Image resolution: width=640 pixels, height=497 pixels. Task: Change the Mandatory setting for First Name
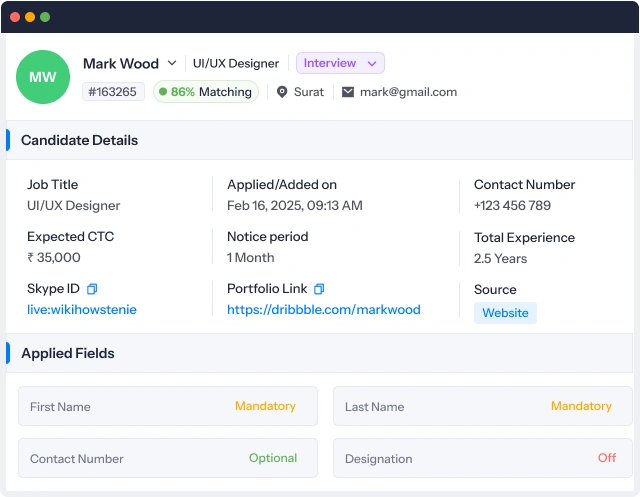265,406
